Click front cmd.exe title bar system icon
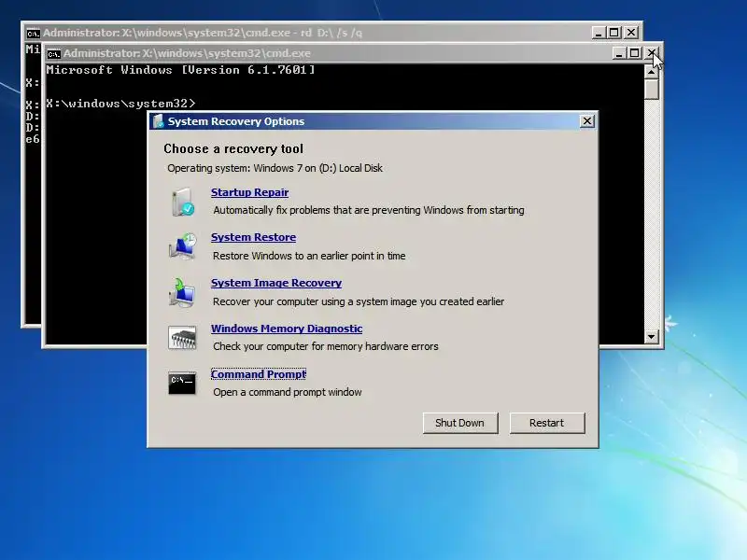 pyautogui.click(x=54, y=54)
